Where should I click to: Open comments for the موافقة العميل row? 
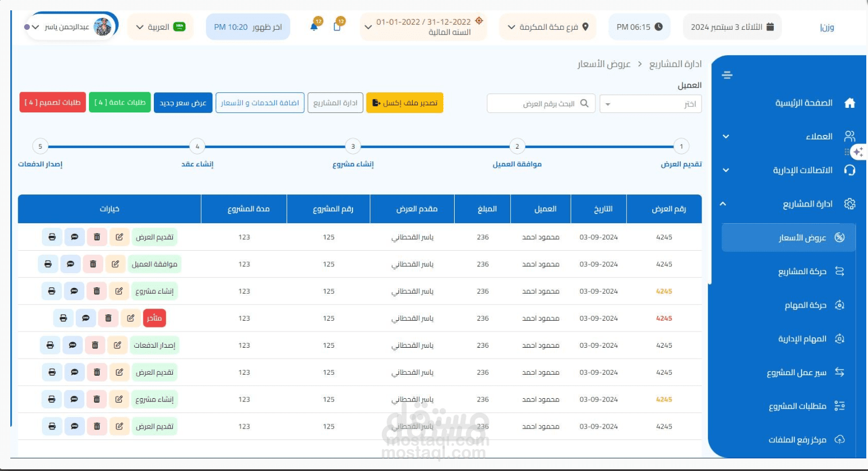(x=71, y=264)
